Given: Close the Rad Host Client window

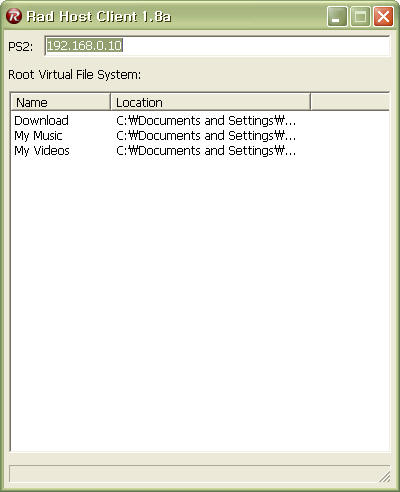Looking at the screenshot, I should 383,16.
